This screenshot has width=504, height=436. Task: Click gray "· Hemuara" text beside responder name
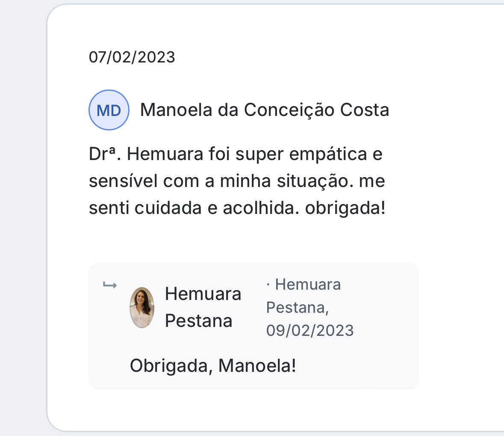click(x=304, y=285)
